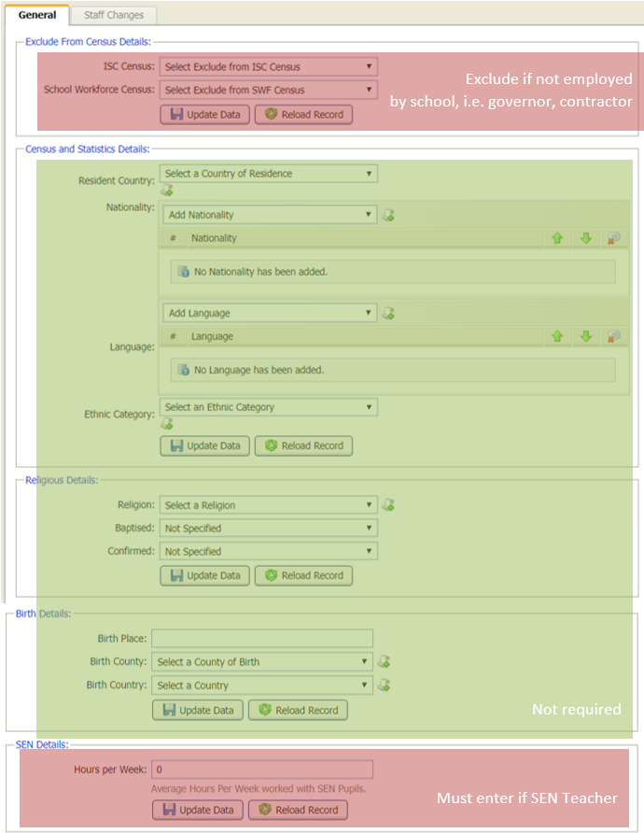Click the green down arrow in Language table

coord(585,336)
